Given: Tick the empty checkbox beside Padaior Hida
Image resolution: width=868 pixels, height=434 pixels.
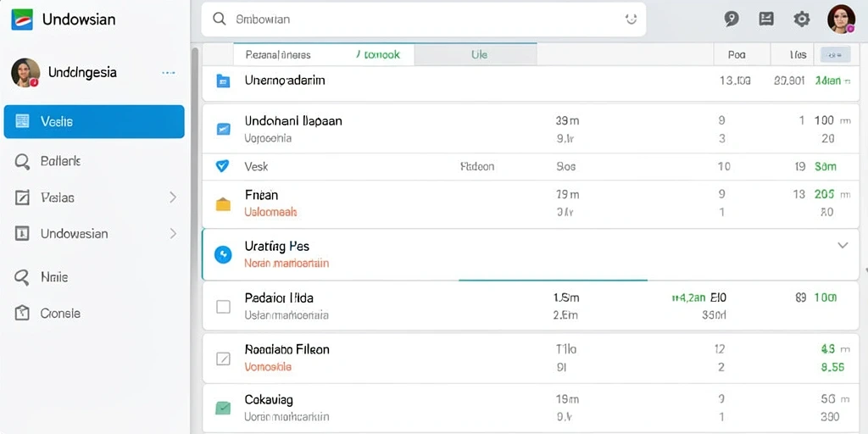Looking at the screenshot, I should (223, 307).
